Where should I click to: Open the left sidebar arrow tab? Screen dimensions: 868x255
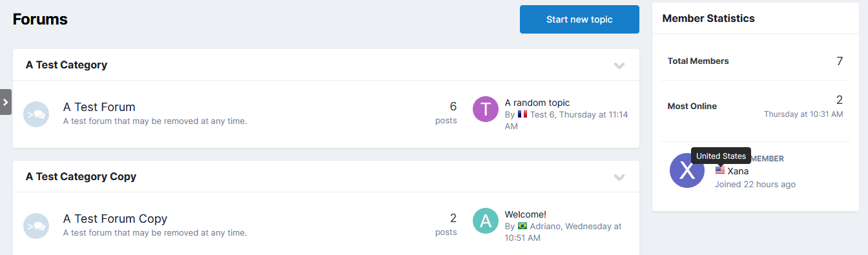tap(5, 102)
